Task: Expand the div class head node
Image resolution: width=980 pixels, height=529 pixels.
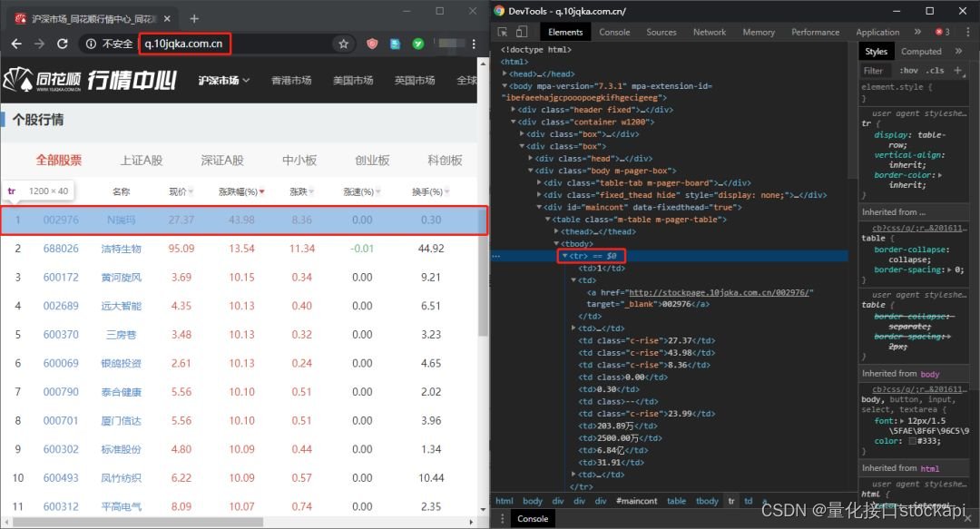Action: coord(531,158)
